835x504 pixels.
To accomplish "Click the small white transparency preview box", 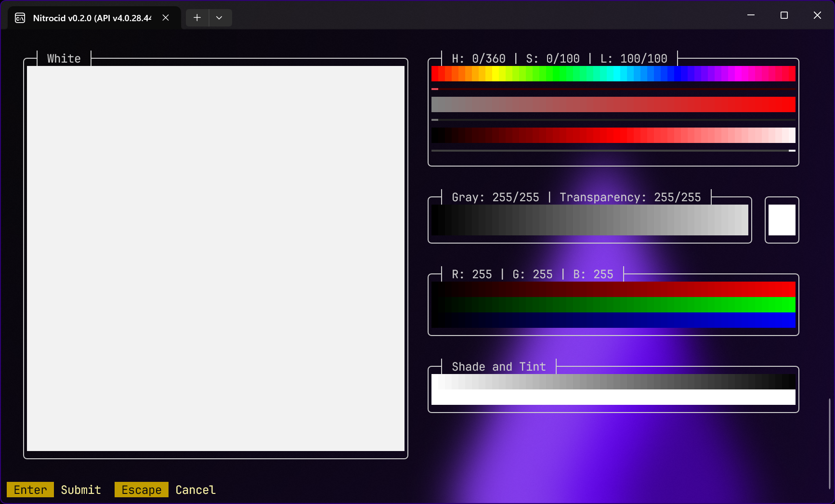I will tap(782, 220).
